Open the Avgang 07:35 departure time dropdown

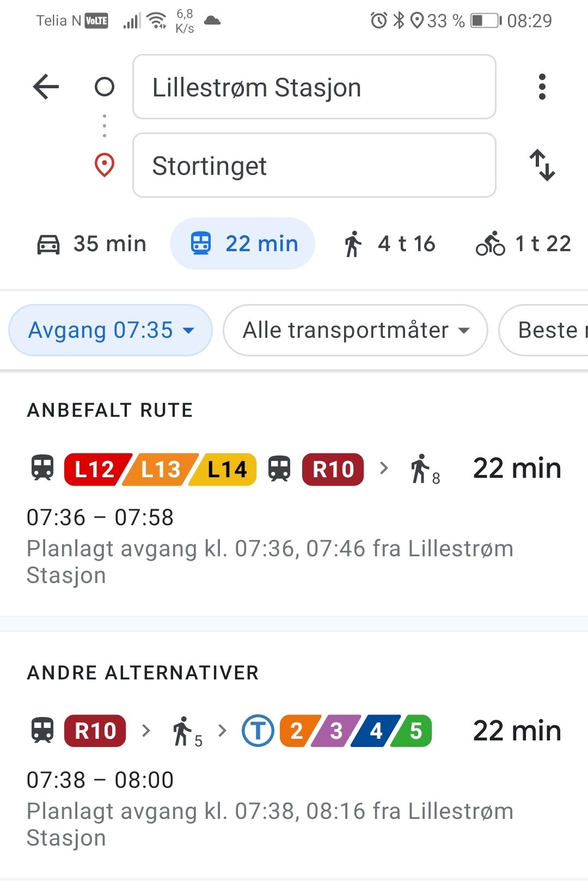click(x=111, y=330)
